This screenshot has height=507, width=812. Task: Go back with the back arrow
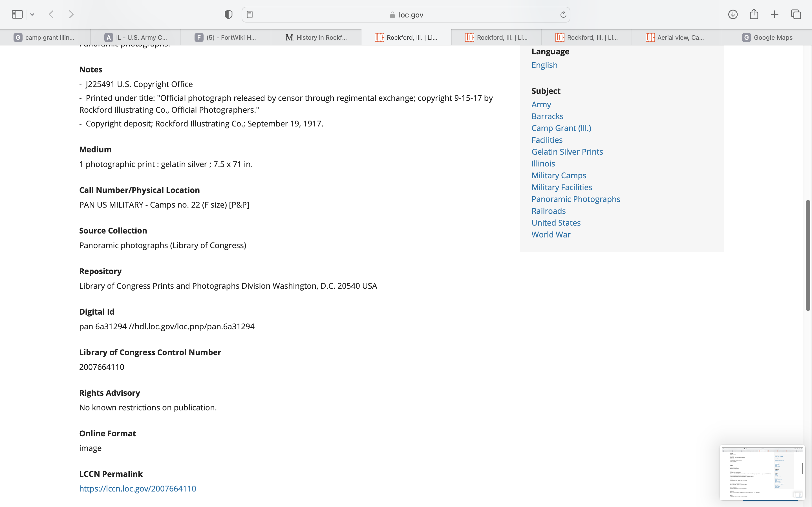(51, 14)
